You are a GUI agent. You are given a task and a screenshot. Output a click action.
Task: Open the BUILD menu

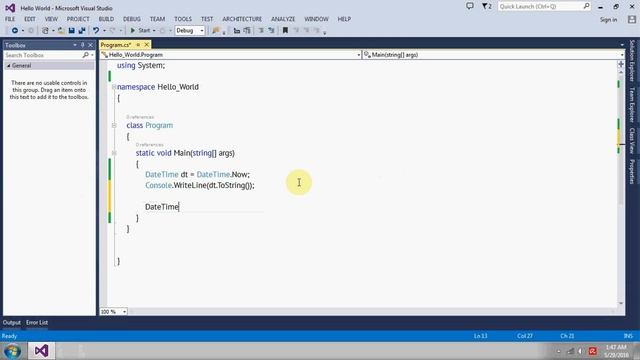pyautogui.click(x=106, y=19)
